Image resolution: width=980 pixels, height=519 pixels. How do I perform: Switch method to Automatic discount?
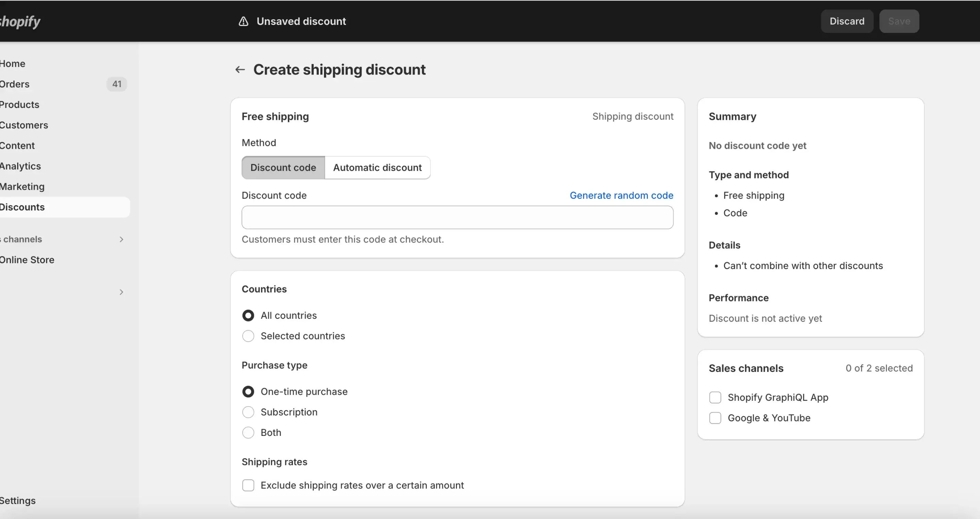377,168
